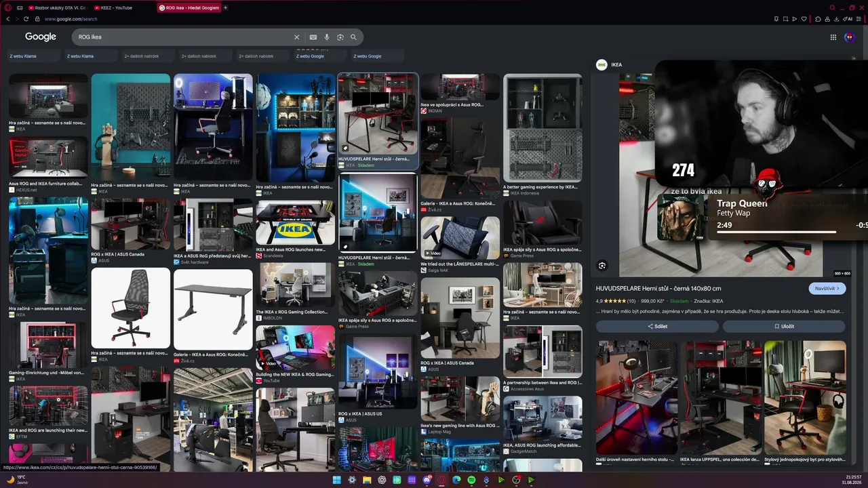Open the Google apps grid
The height and width of the screenshot is (488, 868).
pyautogui.click(x=833, y=37)
